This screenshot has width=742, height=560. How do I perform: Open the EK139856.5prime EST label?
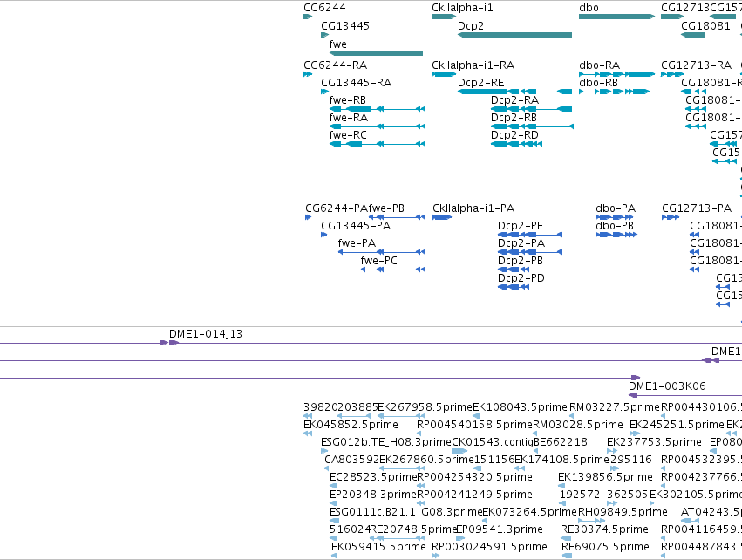605,478
